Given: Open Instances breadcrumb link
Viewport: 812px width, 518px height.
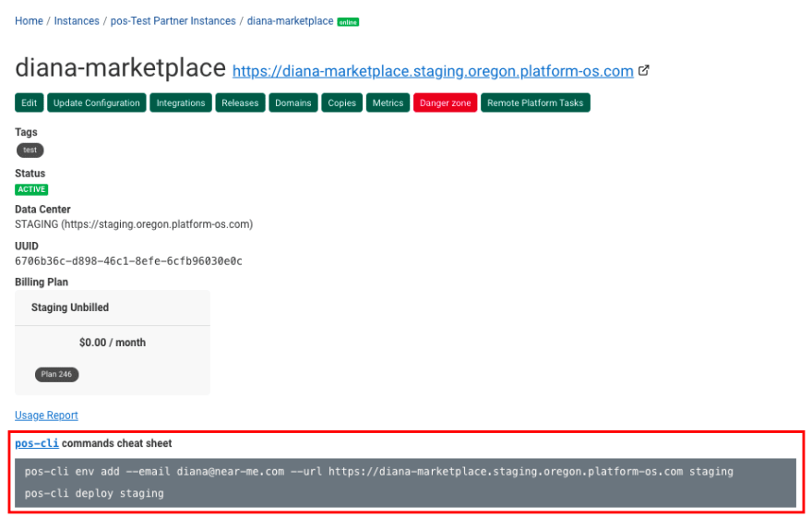Looking at the screenshot, I should pyautogui.click(x=77, y=21).
